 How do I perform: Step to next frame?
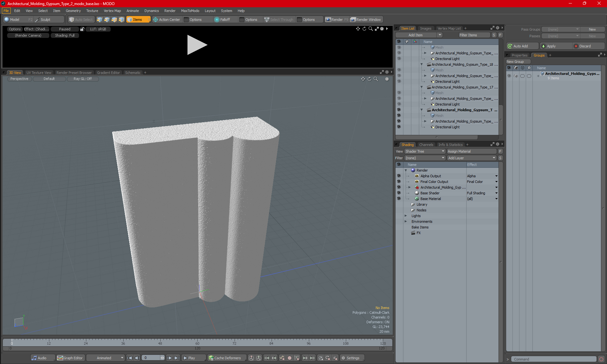(x=169, y=358)
